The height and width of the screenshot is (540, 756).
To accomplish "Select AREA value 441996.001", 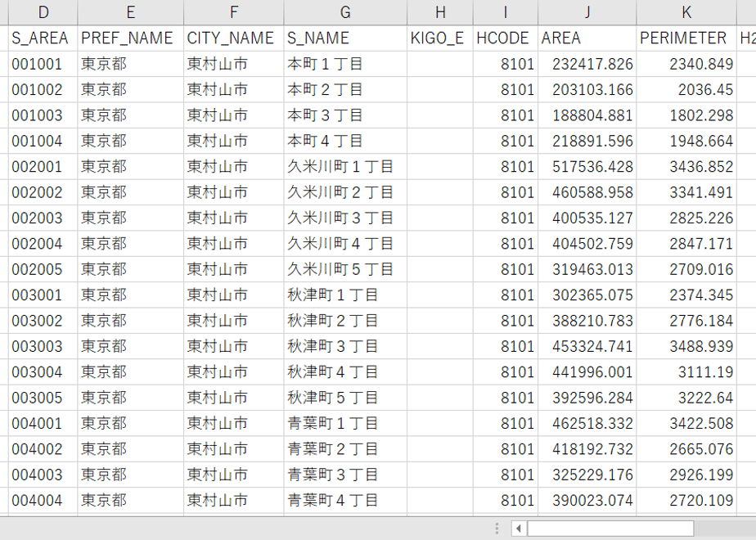I will (x=587, y=371).
